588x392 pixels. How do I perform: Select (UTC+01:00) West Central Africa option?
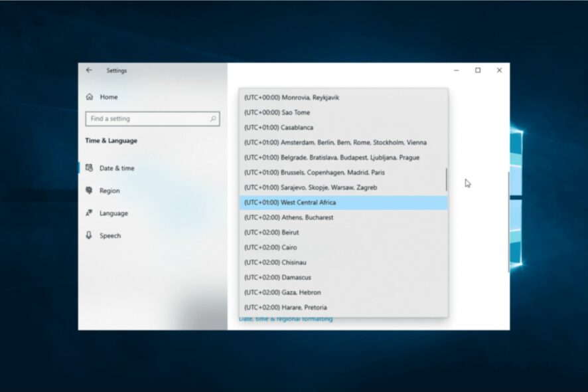tap(343, 203)
